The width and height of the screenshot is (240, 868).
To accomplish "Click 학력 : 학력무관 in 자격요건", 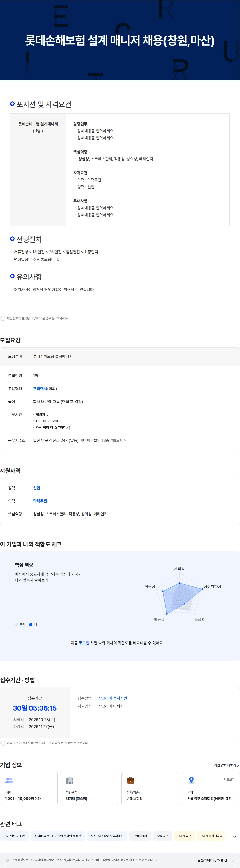I will [x=89, y=180].
